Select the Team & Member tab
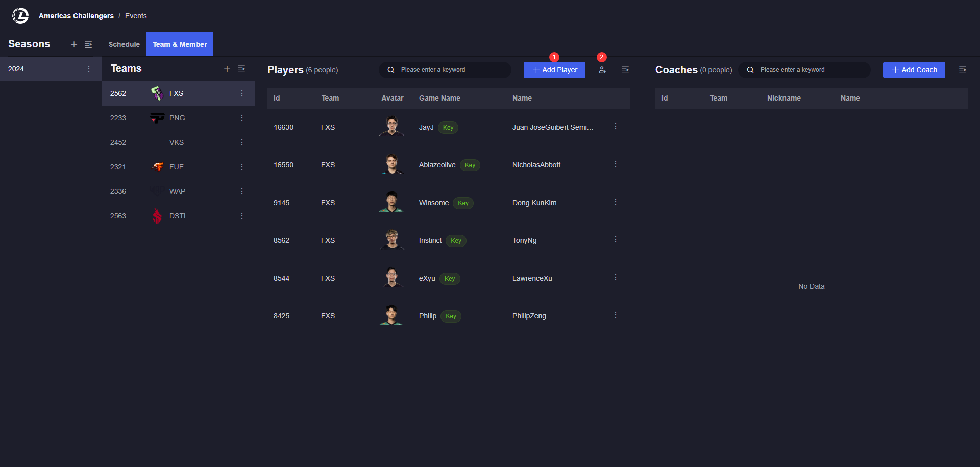This screenshot has width=980, height=467. (x=180, y=44)
